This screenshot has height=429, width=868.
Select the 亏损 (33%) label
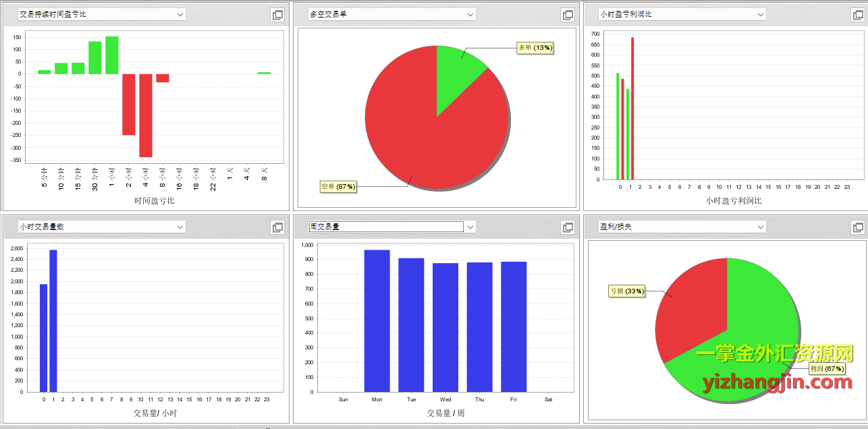pos(627,291)
